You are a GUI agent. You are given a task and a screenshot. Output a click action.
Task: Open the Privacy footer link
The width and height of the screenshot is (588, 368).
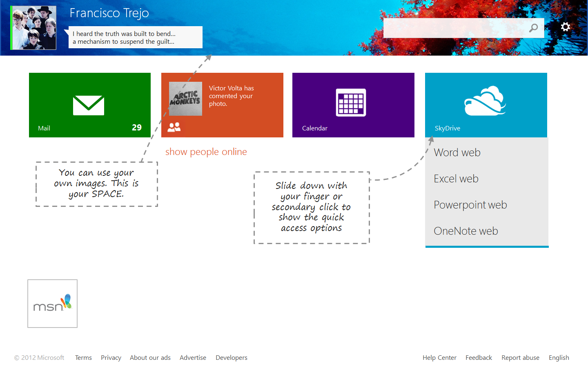111,358
